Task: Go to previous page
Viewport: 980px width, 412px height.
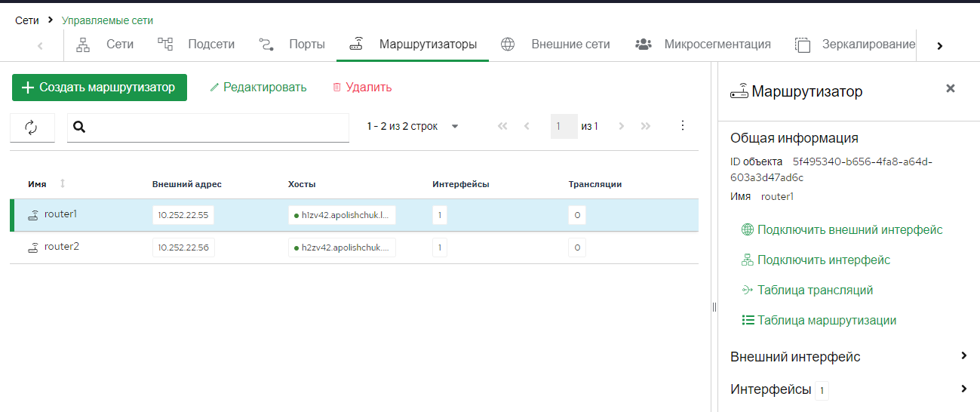Action: tap(527, 126)
